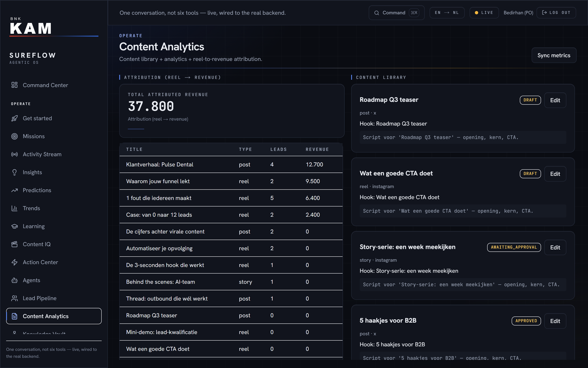This screenshot has height=368, width=588.
Task: Edit Wat een goede CTA doet card
Action: pyautogui.click(x=555, y=174)
